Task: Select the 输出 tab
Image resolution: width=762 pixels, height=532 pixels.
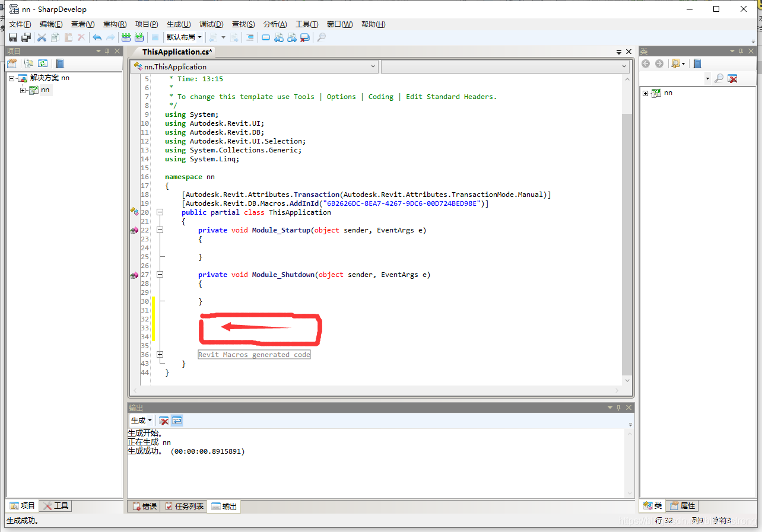Action: point(224,506)
